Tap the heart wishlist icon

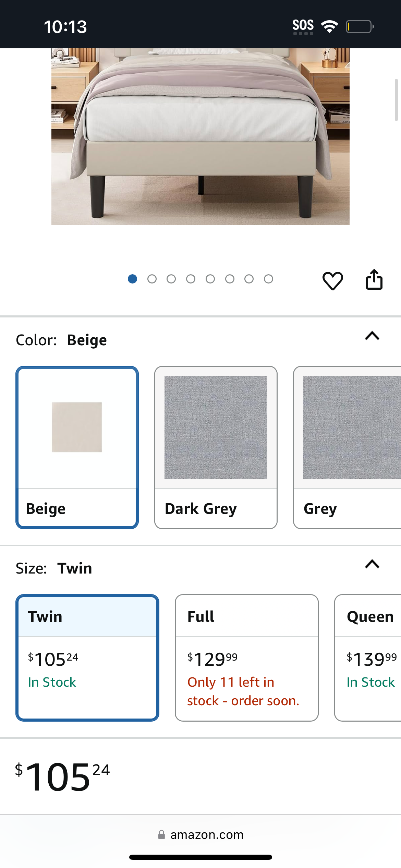click(x=332, y=280)
